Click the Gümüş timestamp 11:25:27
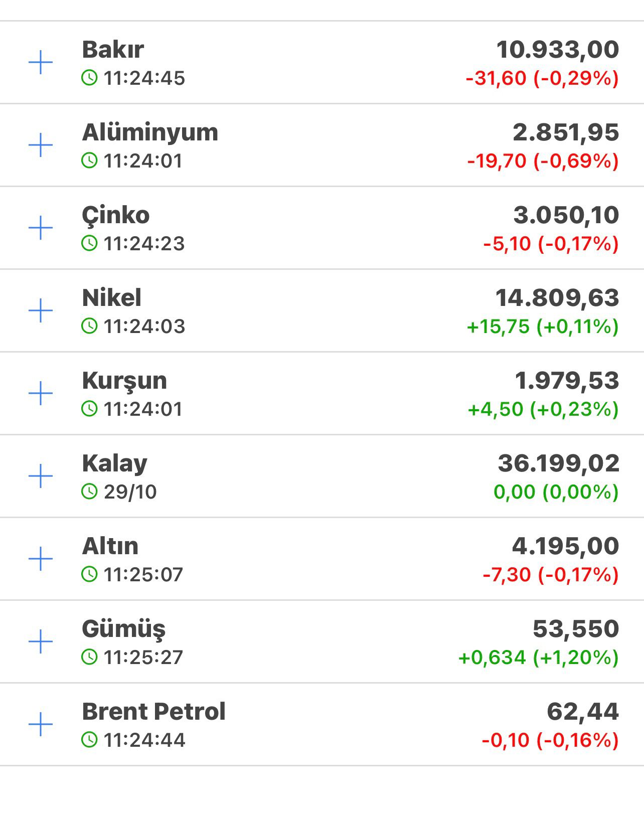This screenshot has width=644, height=815. click(143, 657)
